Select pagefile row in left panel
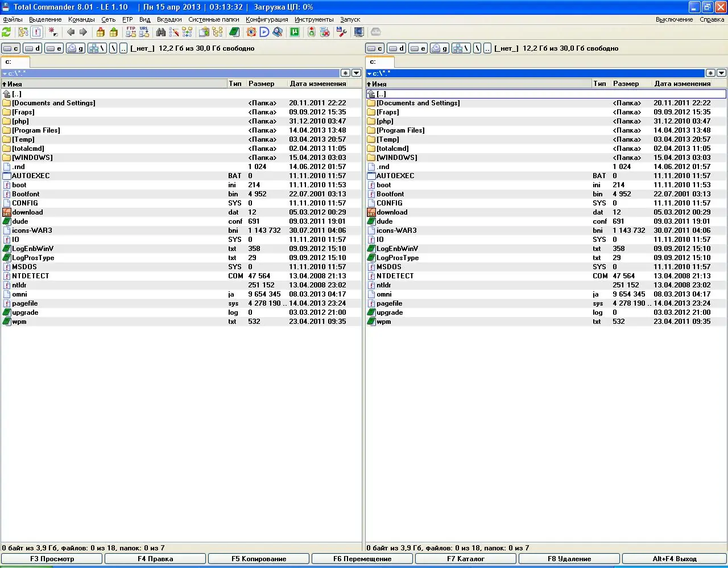The height and width of the screenshot is (568, 728). 181,303
